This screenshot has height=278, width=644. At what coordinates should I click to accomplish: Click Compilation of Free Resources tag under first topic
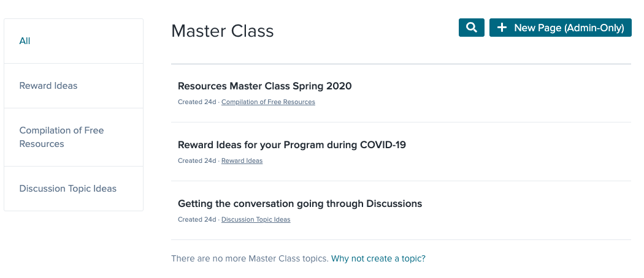pos(268,102)
